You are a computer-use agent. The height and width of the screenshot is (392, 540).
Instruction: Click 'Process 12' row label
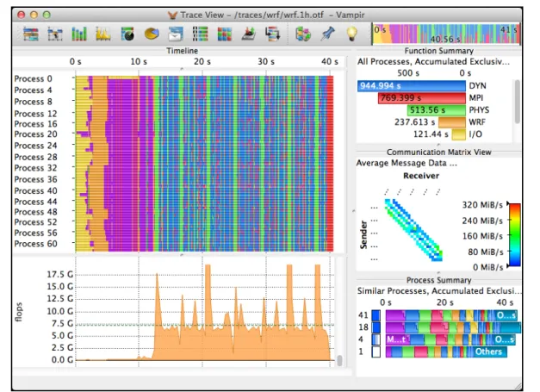tap(35, 114)
